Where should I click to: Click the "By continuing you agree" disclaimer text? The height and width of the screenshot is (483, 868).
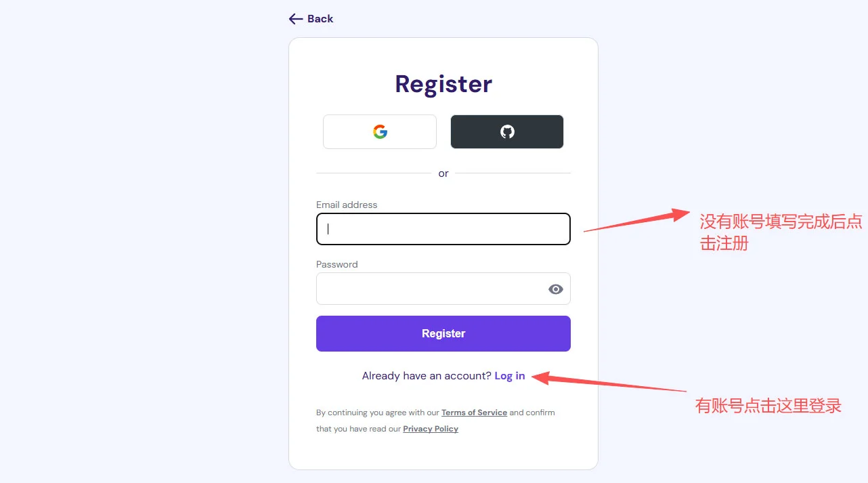point(378,413)
